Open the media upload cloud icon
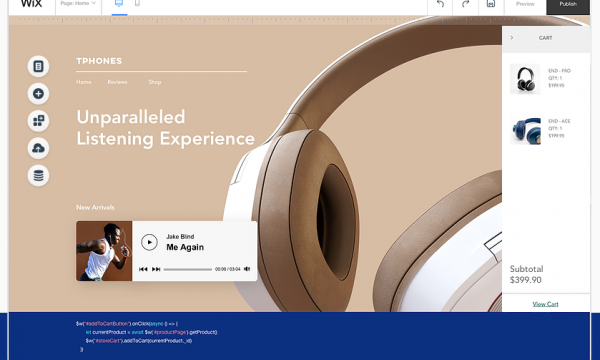 pyautogui.click(x=38, y=148)
